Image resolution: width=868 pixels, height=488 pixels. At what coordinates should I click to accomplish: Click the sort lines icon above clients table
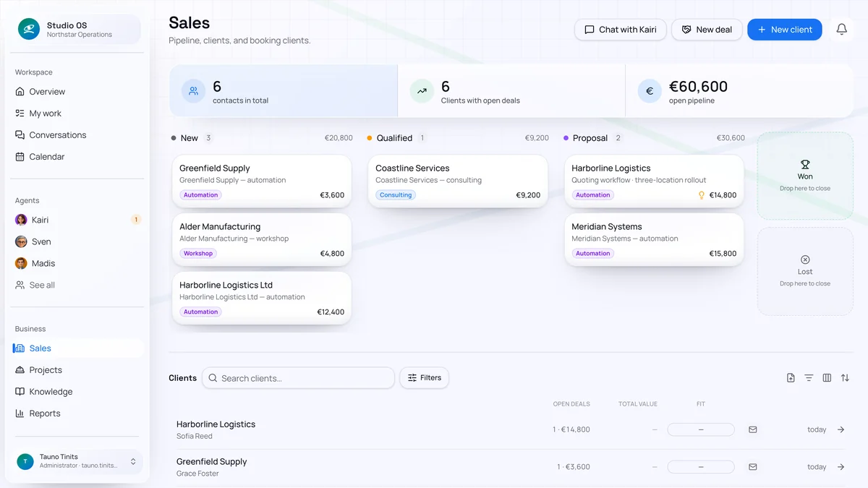coord(809,378)
